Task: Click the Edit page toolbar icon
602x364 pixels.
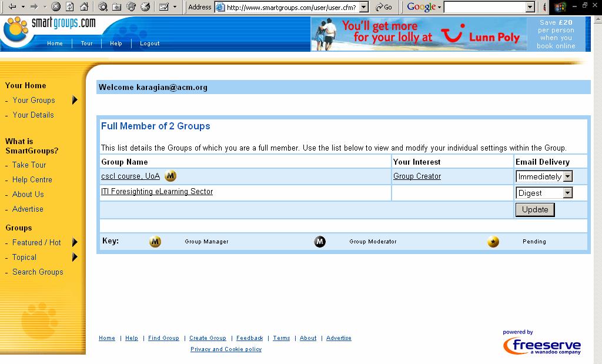Action: click(x=164, y=6)
